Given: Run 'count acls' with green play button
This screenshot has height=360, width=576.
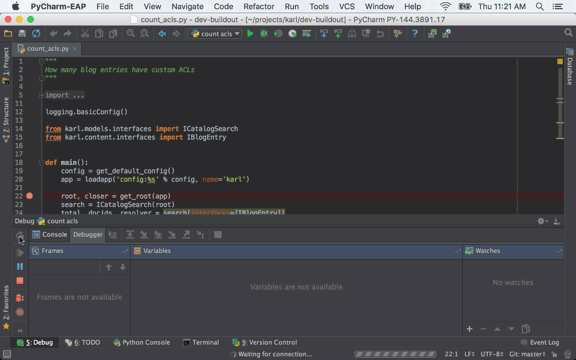Looking at the screenshot, I should [x=250, y=34].
